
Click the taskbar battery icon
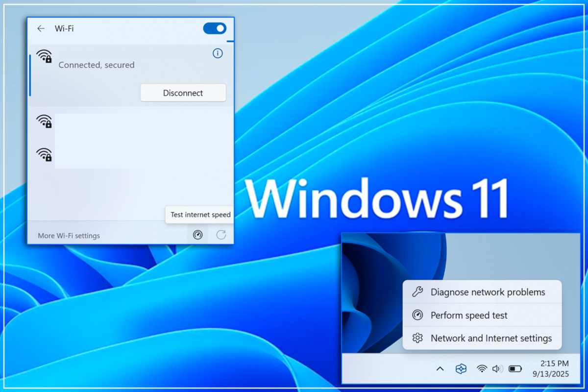tap(515, 368)
